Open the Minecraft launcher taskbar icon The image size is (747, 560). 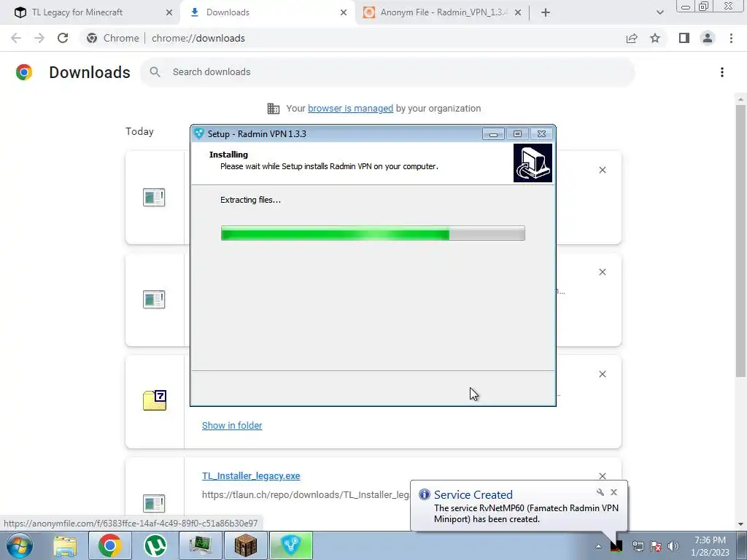[x=246, y=545]
